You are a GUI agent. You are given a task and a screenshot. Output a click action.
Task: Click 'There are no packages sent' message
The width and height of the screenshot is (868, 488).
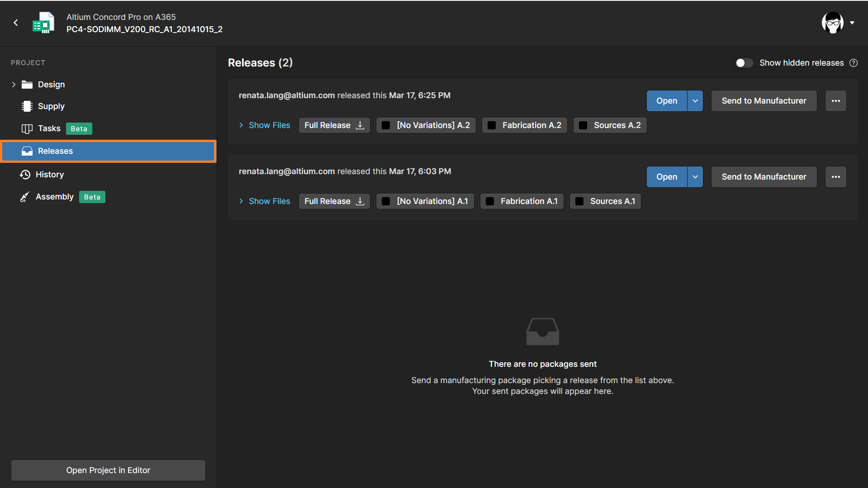click(x=542, y=364)
